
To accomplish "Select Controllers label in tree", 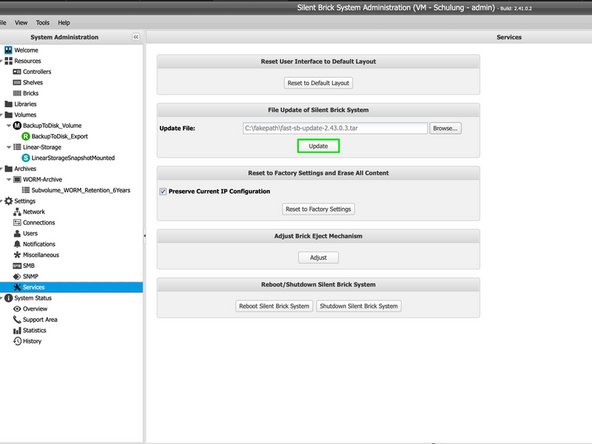I will [x=37, y=71].
